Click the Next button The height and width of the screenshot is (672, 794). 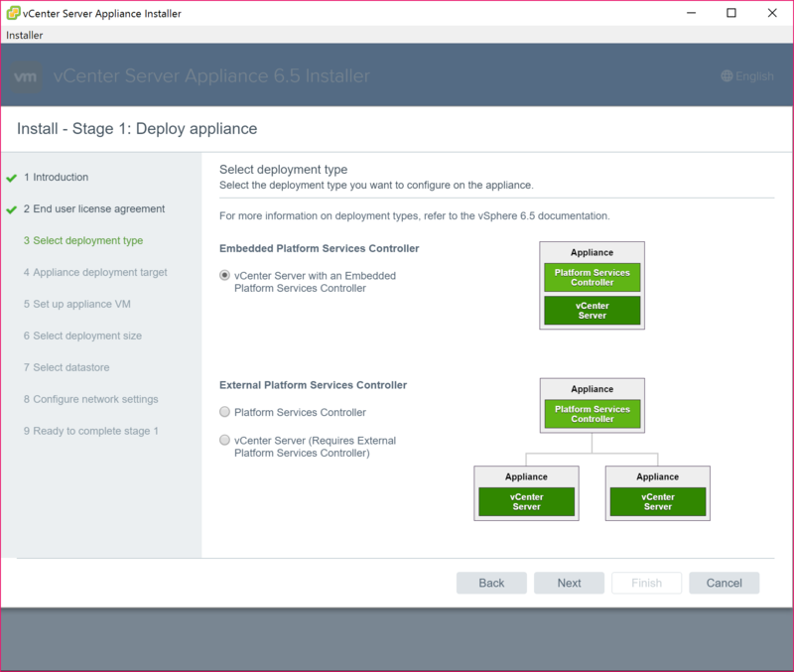569,583
